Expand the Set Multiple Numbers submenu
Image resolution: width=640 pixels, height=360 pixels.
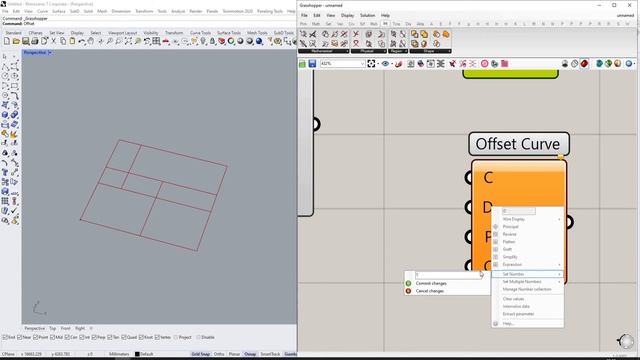click(x=527, y=282)
